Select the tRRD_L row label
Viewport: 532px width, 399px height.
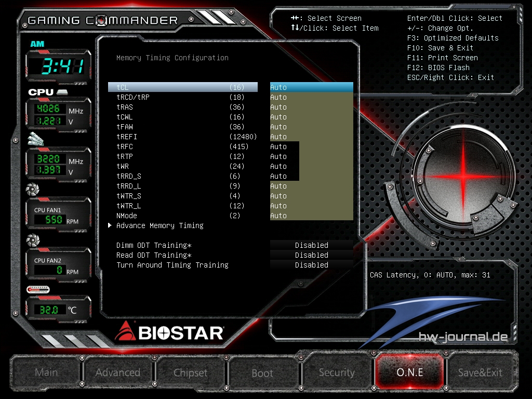(x=129, y=185)
